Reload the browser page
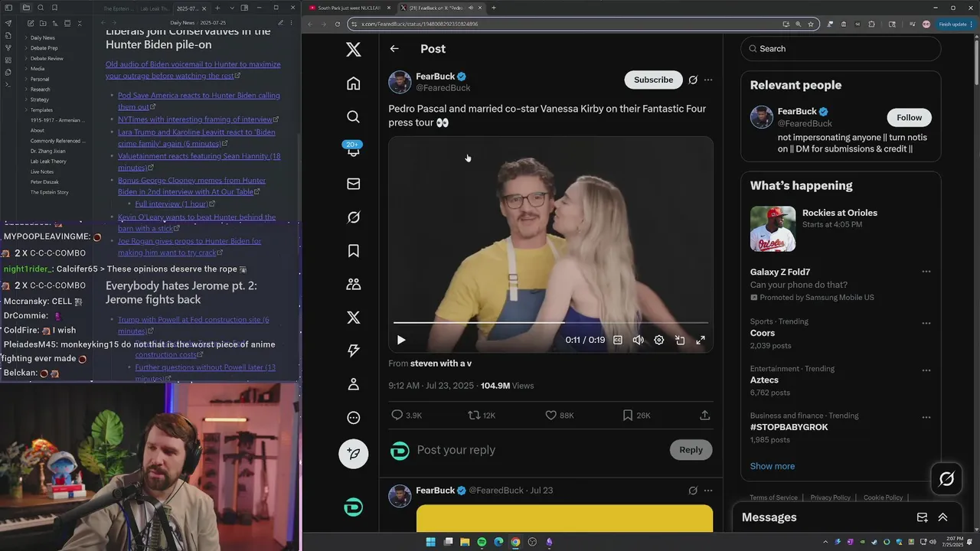The image size is (980, 551). click(337, 24)
